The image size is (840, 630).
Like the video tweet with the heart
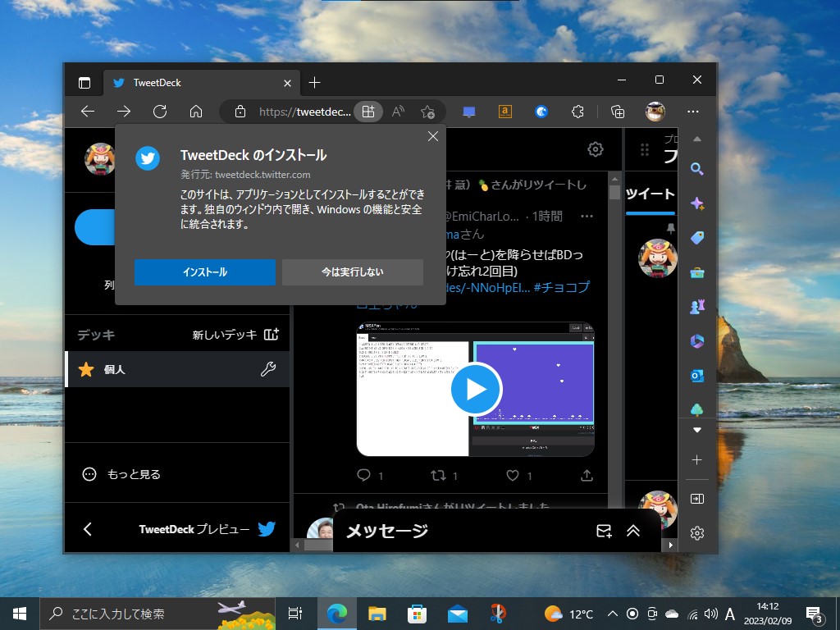coord(512,475)
